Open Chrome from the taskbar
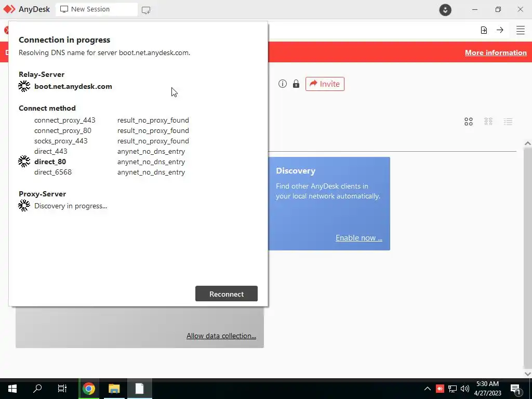Viewport: 532px width, 399px height. click(x=89, y=389)
